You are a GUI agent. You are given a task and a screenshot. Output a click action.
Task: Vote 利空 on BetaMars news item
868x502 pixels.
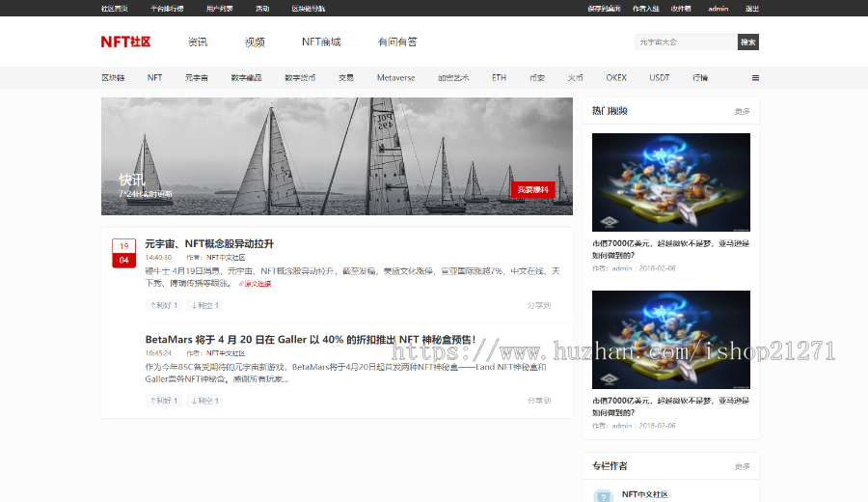coord(204,401)
